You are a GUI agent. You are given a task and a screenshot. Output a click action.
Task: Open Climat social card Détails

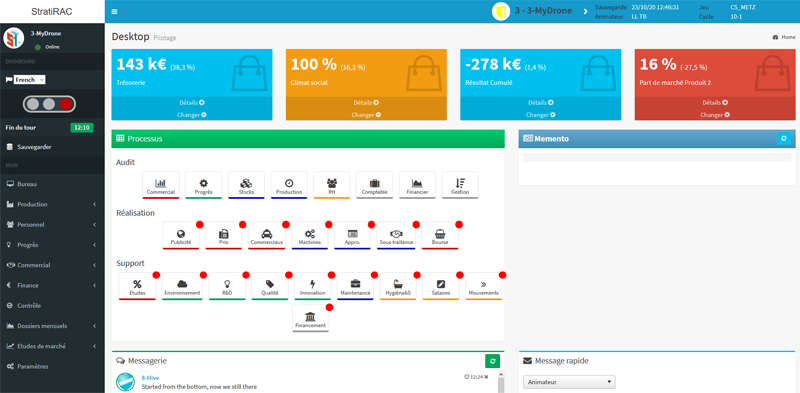pos(366,103)
